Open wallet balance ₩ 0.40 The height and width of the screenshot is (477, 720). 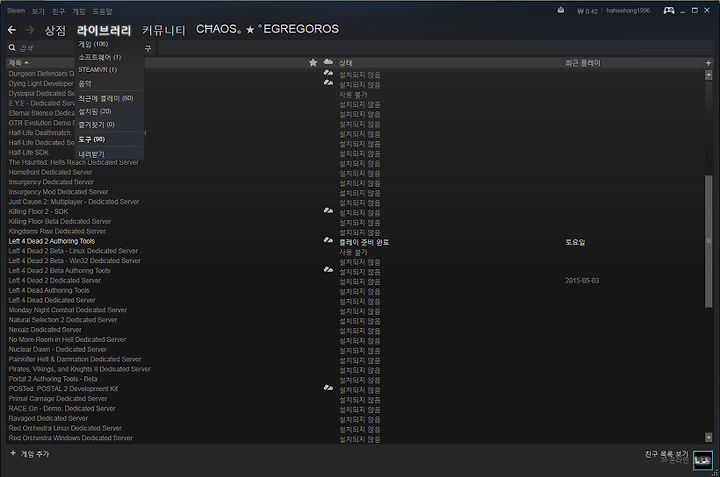pyautogui.click(x=587, y=11)
